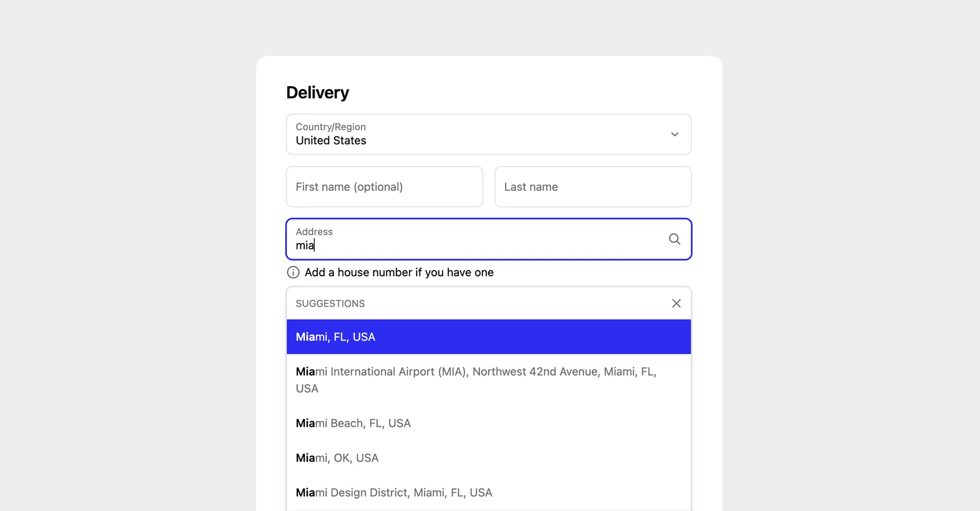Screen dimensions: 980x511
Task: Click the magnifying glass to search addresses
Action: [674, 239]
